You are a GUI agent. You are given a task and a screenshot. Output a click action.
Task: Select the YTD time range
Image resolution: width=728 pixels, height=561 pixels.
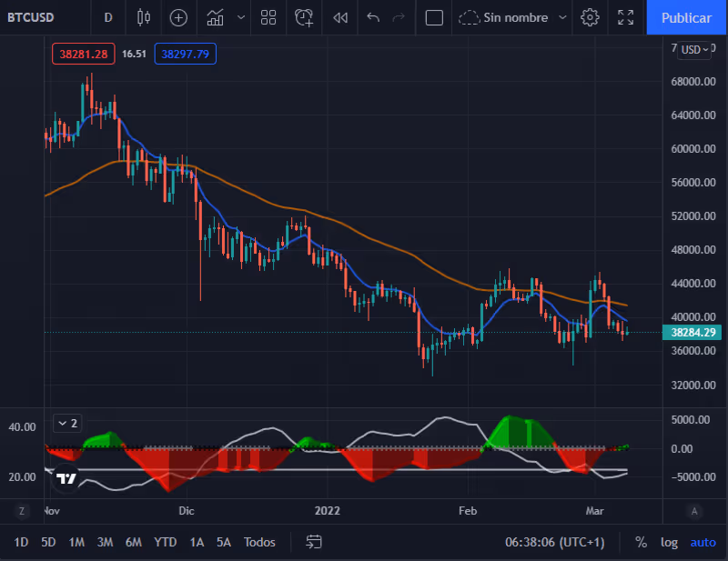(166, 542)
